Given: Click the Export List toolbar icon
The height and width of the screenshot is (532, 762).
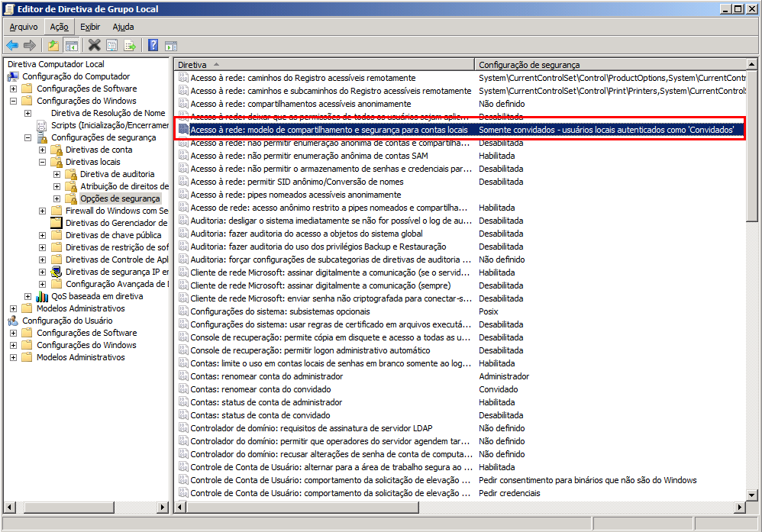Looking at the screenshot, I should point(130,45).
